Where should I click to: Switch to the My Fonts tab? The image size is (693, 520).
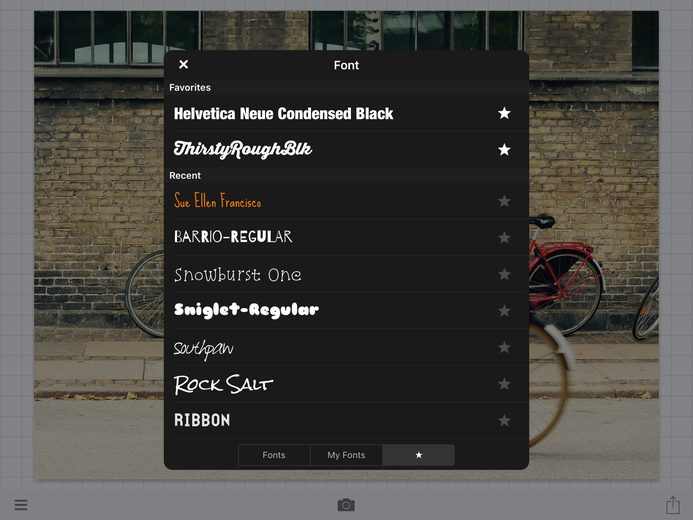point(346,455)
